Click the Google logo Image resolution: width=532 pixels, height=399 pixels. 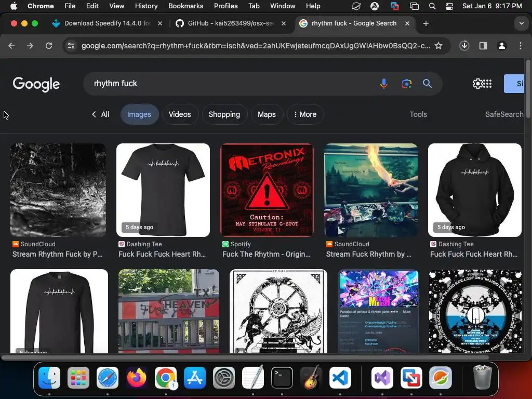coord(36,84)
